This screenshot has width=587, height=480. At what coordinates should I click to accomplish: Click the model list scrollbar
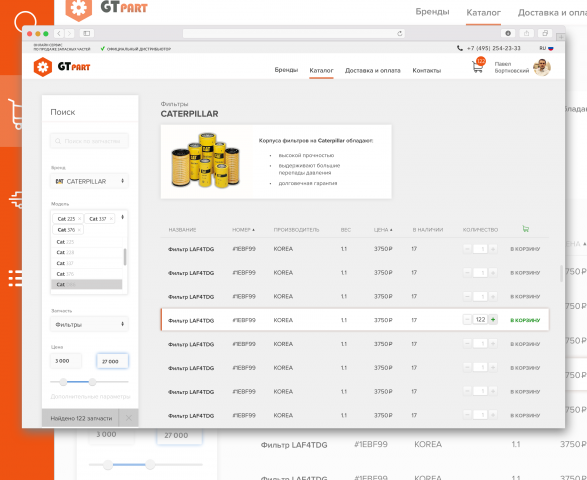(x=125, y=257)
